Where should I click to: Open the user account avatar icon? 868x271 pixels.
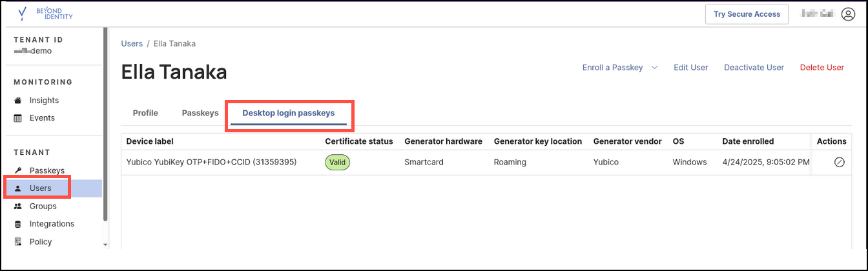click(848, 14)
